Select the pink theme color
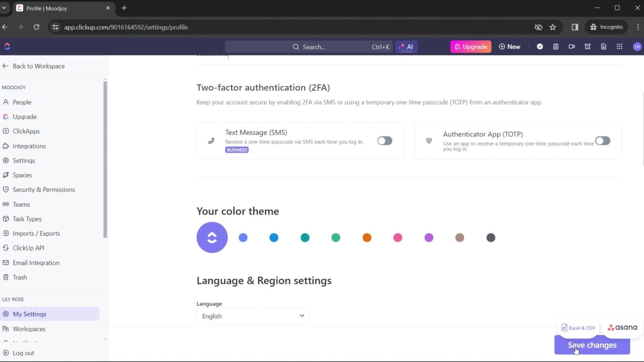 pos(398,238)
